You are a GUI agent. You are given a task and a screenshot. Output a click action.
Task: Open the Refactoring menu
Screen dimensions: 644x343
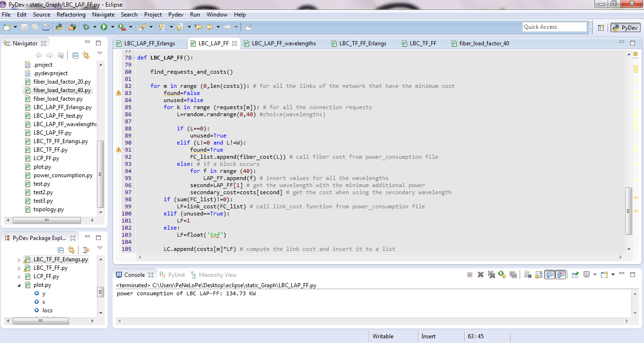click(x=71, y=15)
